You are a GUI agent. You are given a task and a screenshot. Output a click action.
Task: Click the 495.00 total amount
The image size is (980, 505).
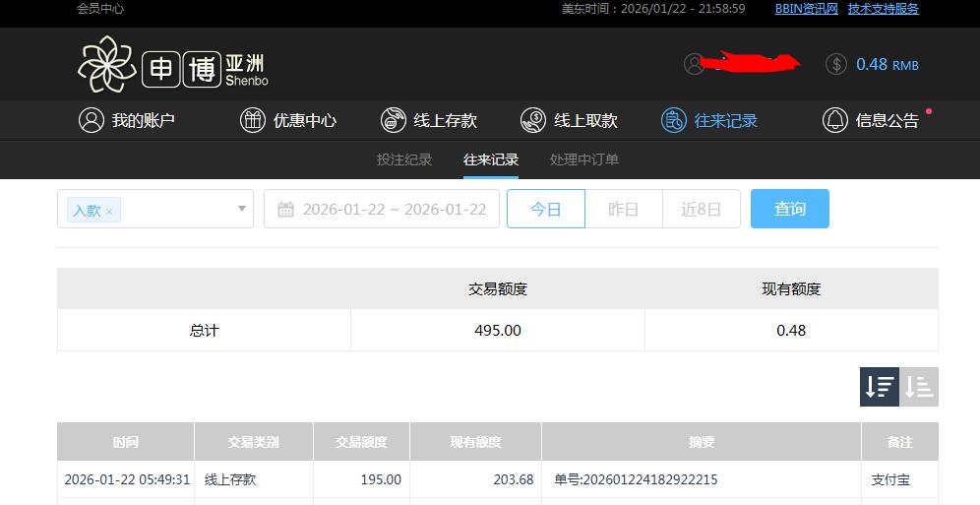coord(498,330)
